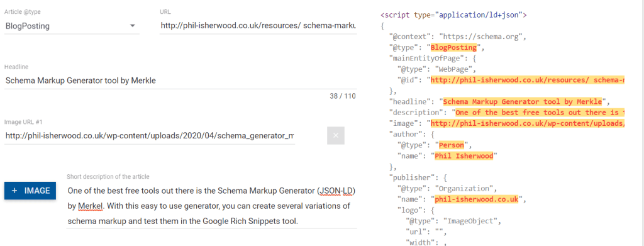Edit the Headline text field
The height and width of the screenshot is (246, 644).
click(x=180, y=81)
